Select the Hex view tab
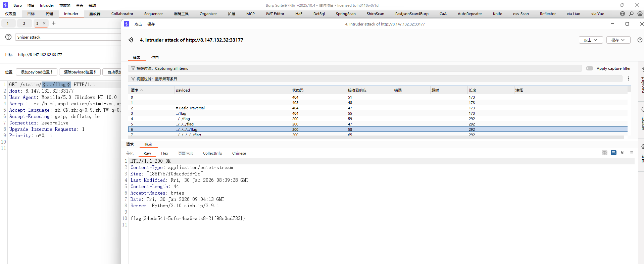644x264 pixels. (x=164, y=153)
